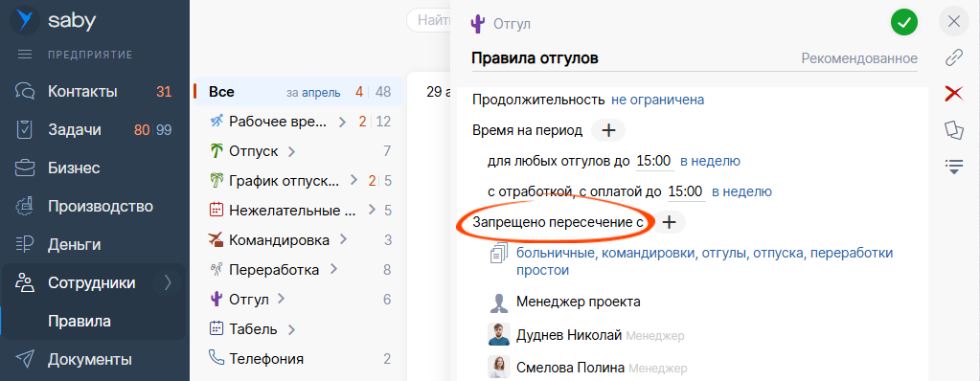This screenshot has width=980, height=381.
Task: Expand Табель category chevron
Action: pos(291,329)
